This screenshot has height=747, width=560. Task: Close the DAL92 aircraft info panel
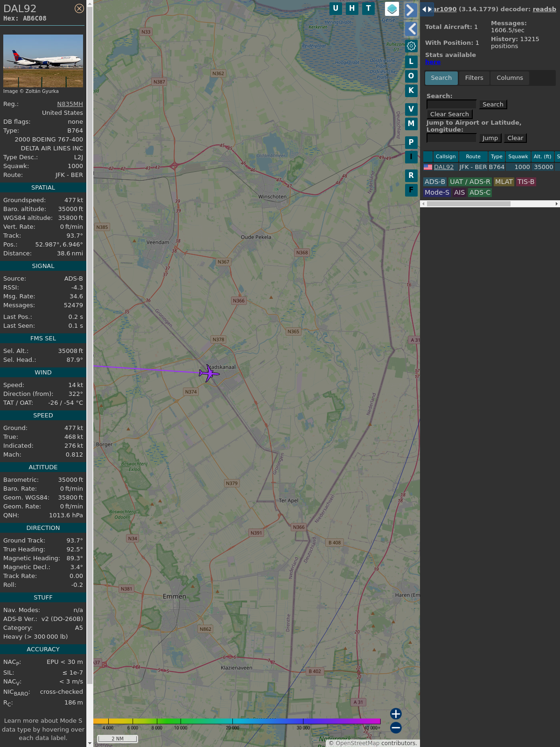[x=79, y=8]
